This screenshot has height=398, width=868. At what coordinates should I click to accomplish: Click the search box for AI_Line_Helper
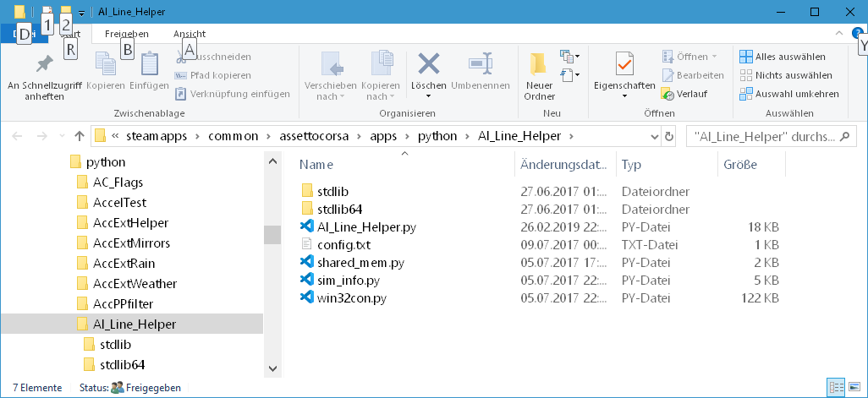coord(771,136)
